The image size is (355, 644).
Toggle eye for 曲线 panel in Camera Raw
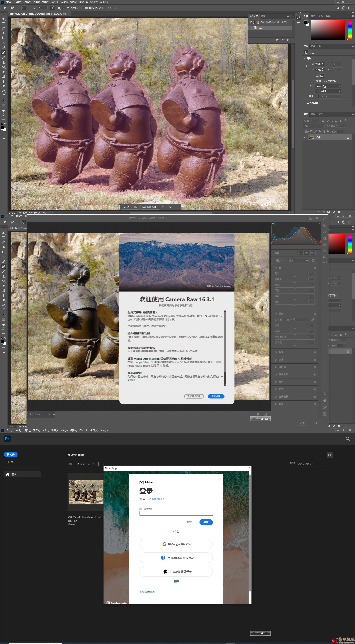click(315, 360)
